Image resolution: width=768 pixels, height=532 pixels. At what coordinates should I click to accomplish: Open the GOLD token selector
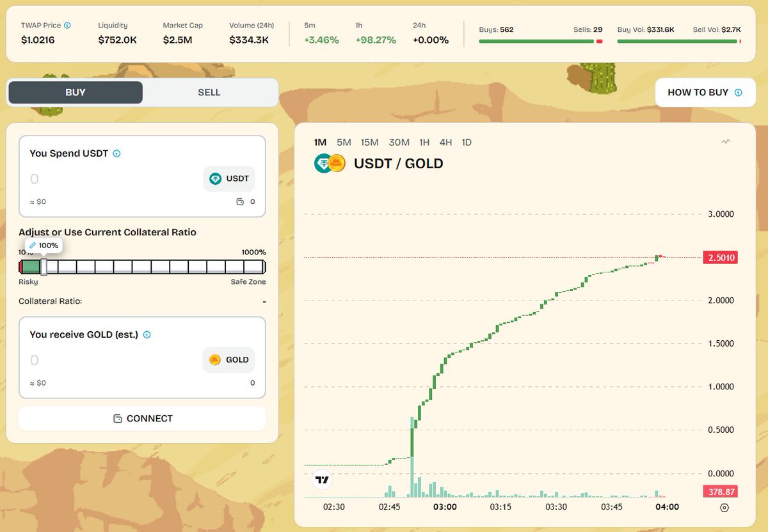(229, 360)
